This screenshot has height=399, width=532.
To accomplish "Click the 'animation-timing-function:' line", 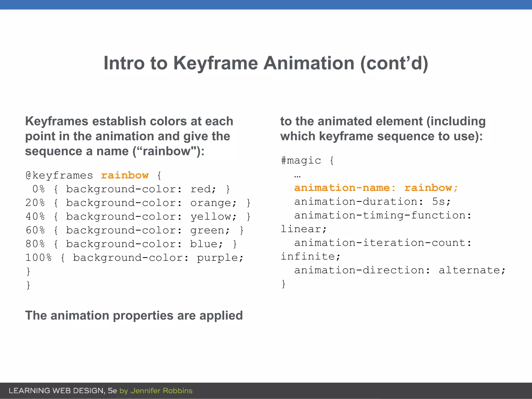I will (x=383, y=215).
